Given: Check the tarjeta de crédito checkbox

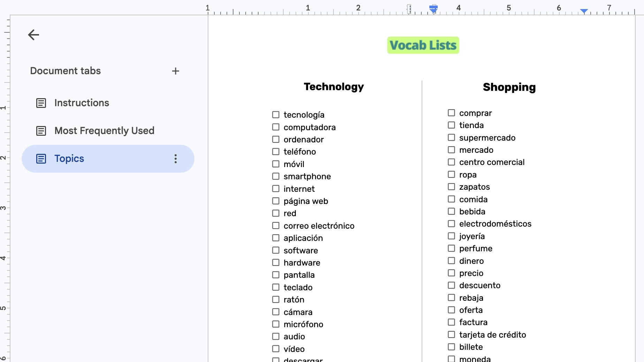Looking at the screenshot, I should (451, 335).
